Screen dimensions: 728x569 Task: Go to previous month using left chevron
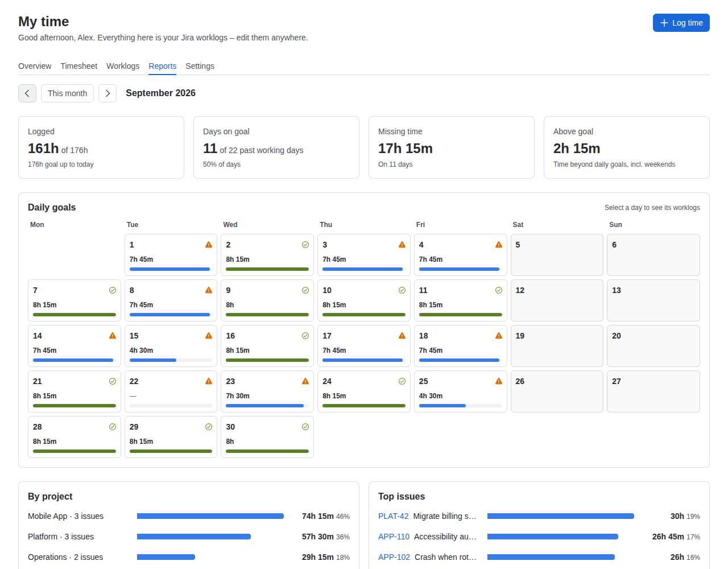pyautogui.click(x=27, y=93)
